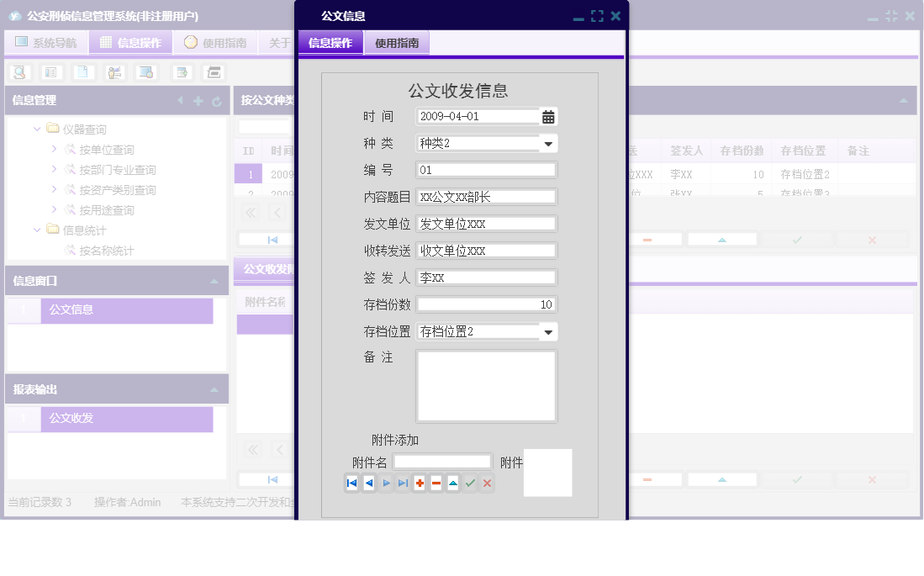Image resolution: width=924 pixels, height=576 pixels.
Task: Open the 种类 dropdown list
Action: click(550, 143)
